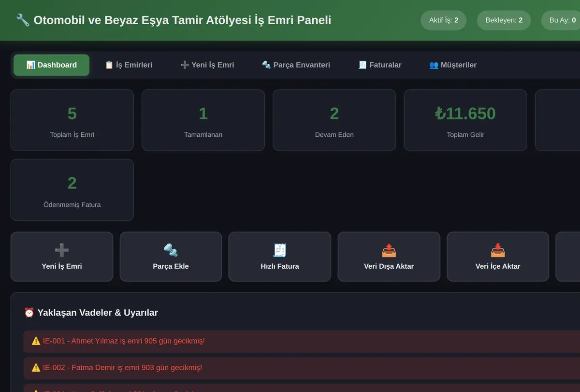
Task: Click the bolt icon beside Parça Envanteri
Action: click(266, 65)
